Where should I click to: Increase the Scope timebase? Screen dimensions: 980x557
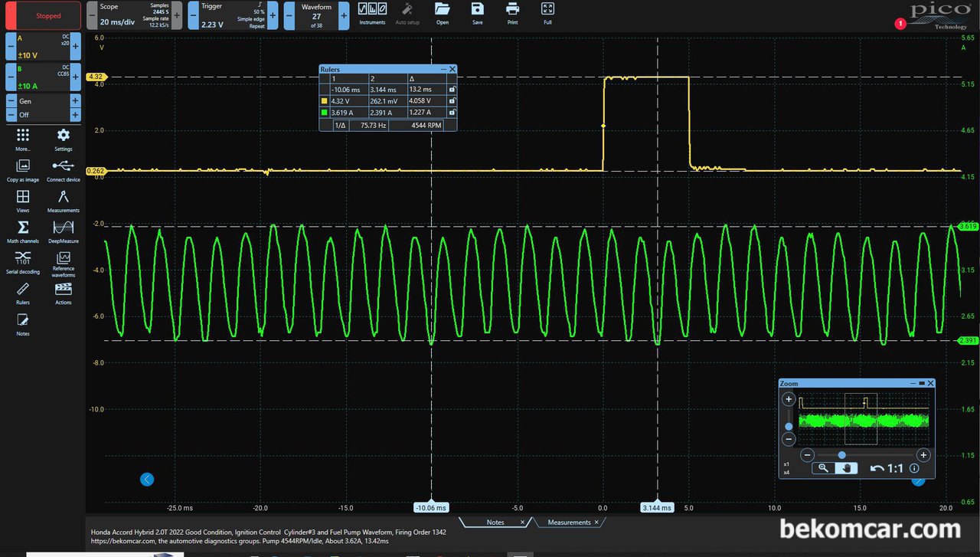pos(177,15)
